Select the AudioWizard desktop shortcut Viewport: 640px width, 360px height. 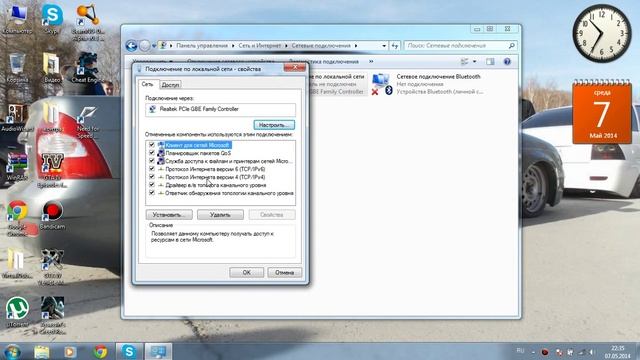17,118
